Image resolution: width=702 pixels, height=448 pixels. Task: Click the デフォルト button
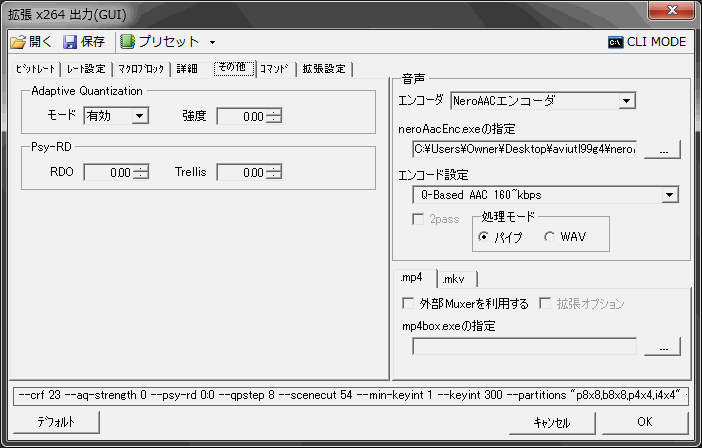56,422
